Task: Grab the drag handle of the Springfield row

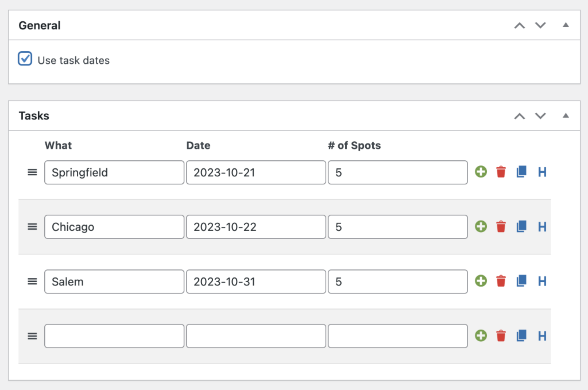Action: click(x=32, y=172)
